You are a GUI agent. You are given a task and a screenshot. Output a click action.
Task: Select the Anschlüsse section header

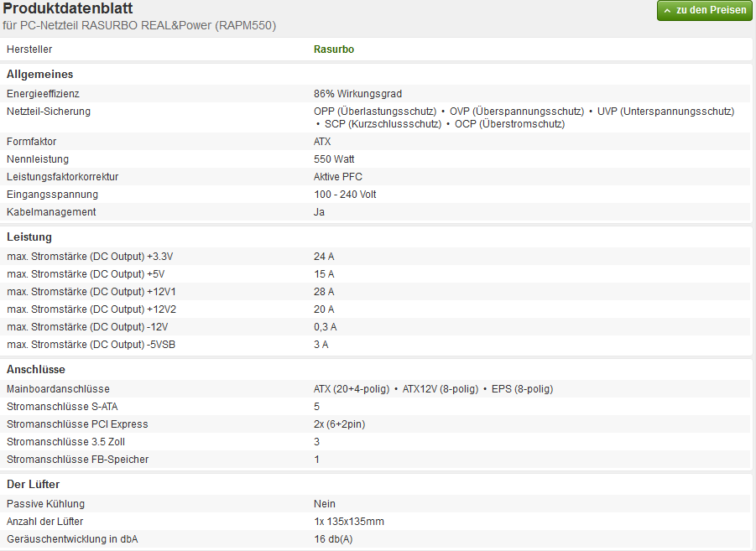(x=35, y=370)
